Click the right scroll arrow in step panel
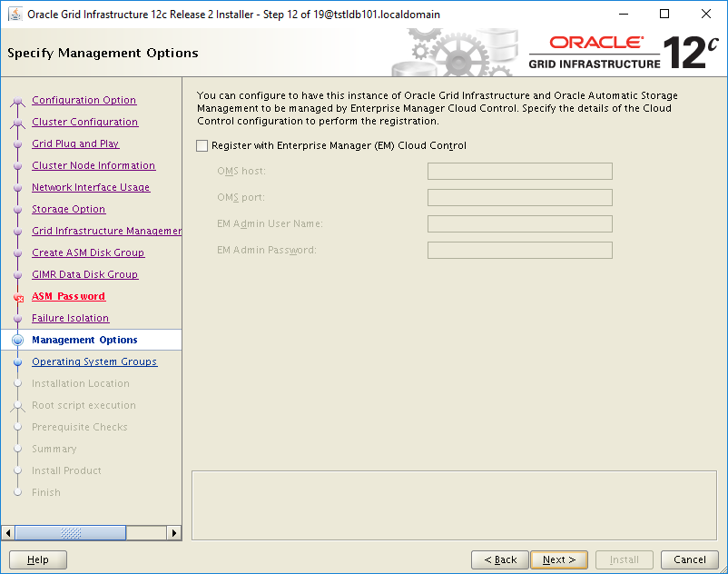This screenshot has width=728, height=574. point(174,532)
